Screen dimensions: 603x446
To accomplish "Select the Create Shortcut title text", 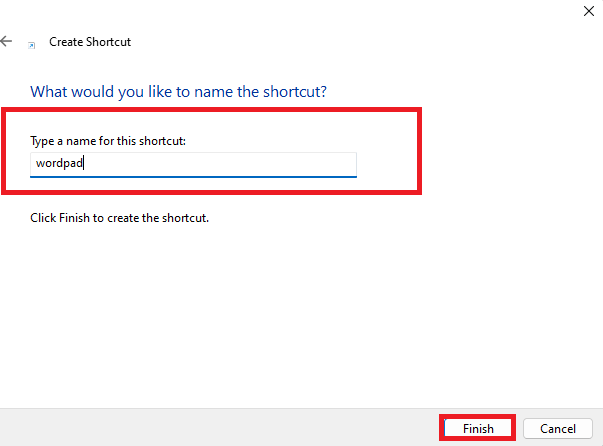I will [x=90, y=42].
